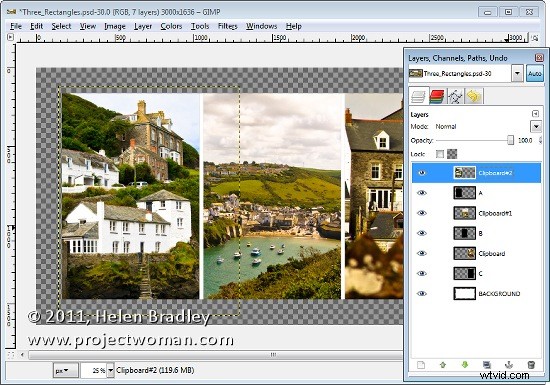Open the Image menu
This screenshot has width=550, height=385.
115,26
